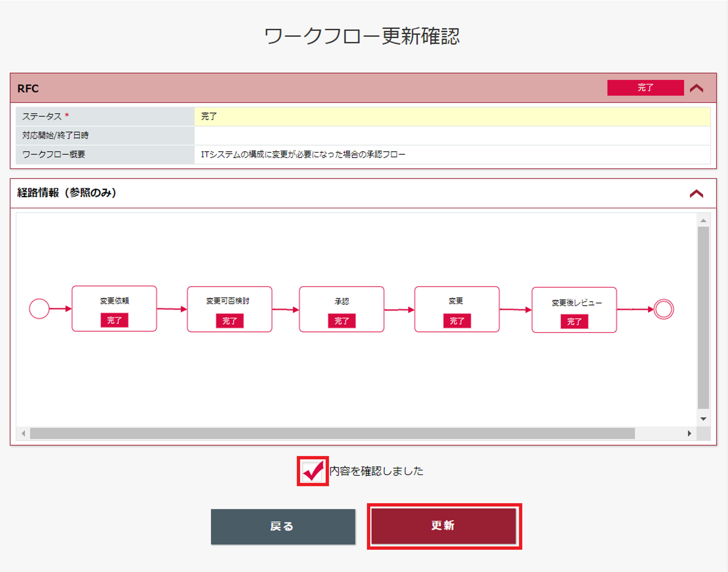Click the diagram scroll right arrow
The height and width of the screenshot is (572, 728).
click(x=689, y=433)
